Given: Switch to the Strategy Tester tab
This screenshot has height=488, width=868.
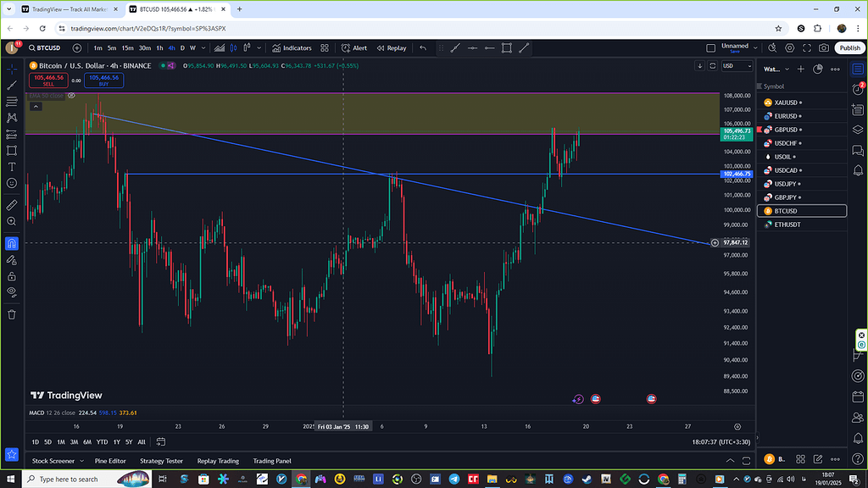Looking at the screenshot, I should (x=161, y=461).
